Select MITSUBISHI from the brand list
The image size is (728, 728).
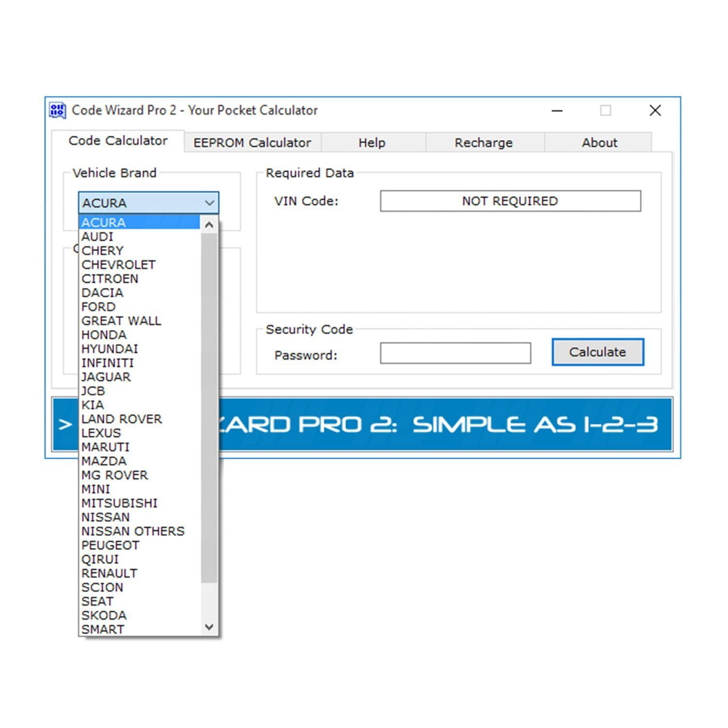click(x=119, y=503)
